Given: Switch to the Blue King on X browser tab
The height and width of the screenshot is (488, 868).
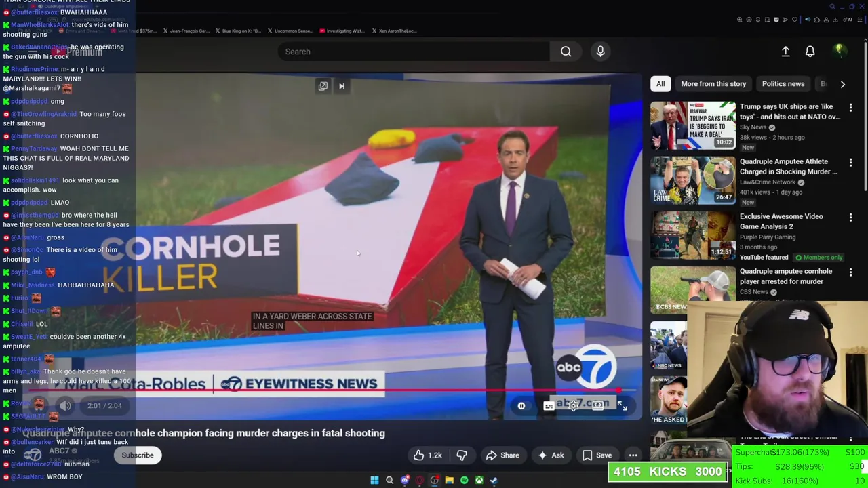Looking at the screenshot, I should click(x=237, y=30).
